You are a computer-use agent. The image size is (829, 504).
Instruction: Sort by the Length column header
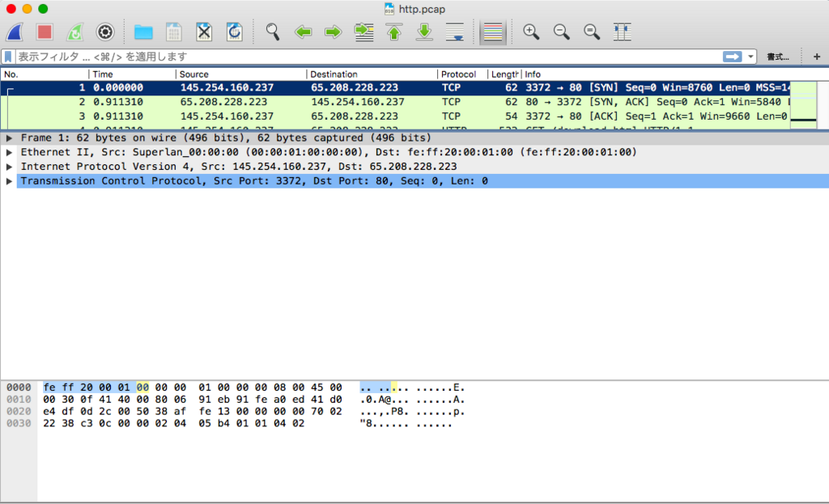(x=504, y=74)
